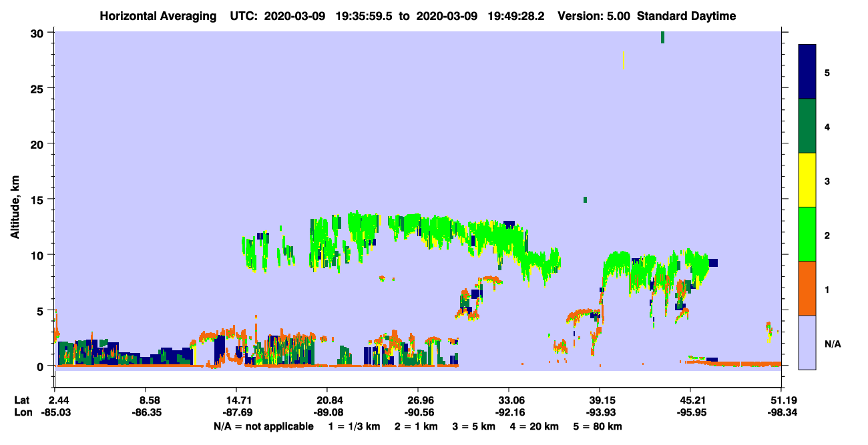This screenshot has width=868, height=445.
Task: Click the yellow colorbar segment labeled 3
Action: coord(807,180)
